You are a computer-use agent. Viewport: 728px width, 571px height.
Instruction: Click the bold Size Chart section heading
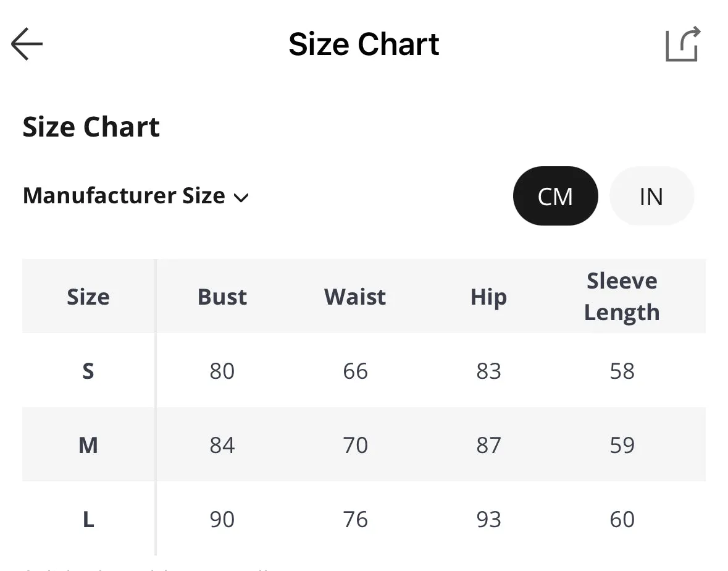click(x=91, y=126)
